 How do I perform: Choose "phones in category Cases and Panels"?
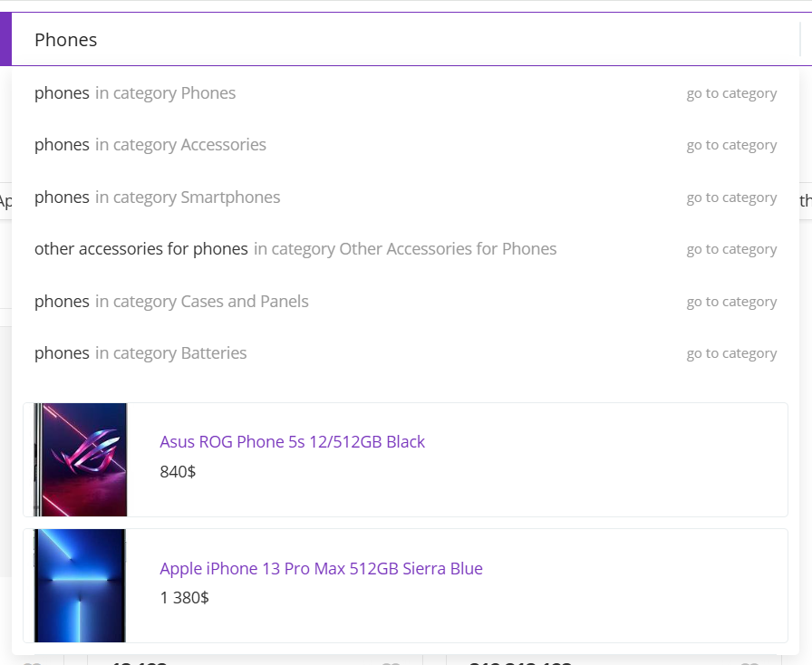point(171,302)
